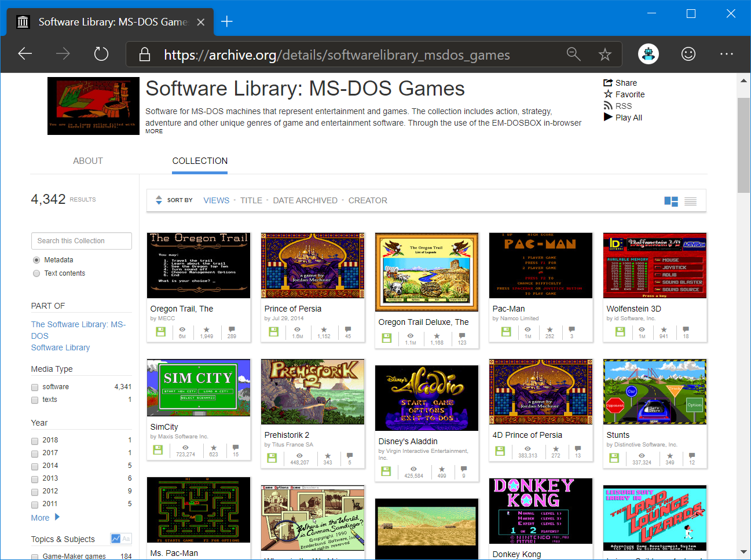The image size is (751, 560).
Task: Sort results by CREATOR
Action: 368,200
